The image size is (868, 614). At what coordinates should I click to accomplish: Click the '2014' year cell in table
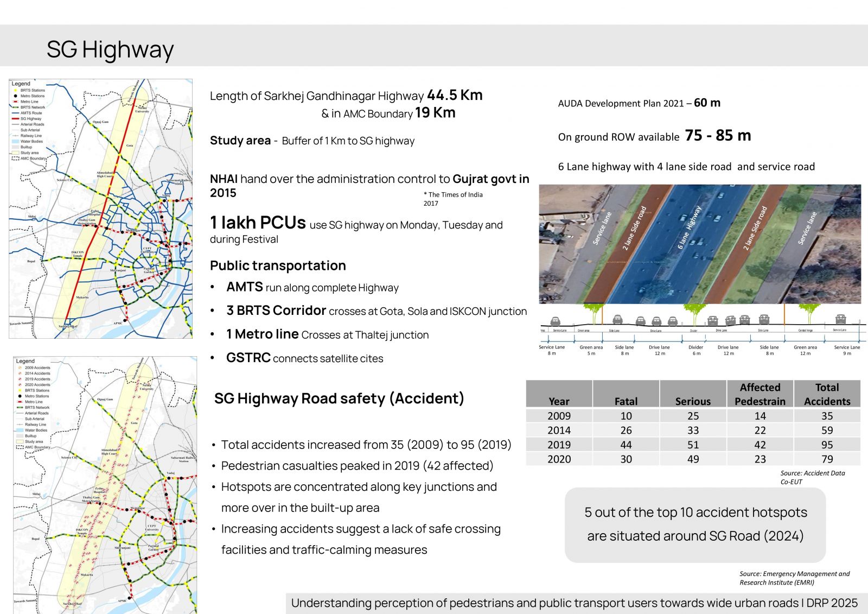559,430
